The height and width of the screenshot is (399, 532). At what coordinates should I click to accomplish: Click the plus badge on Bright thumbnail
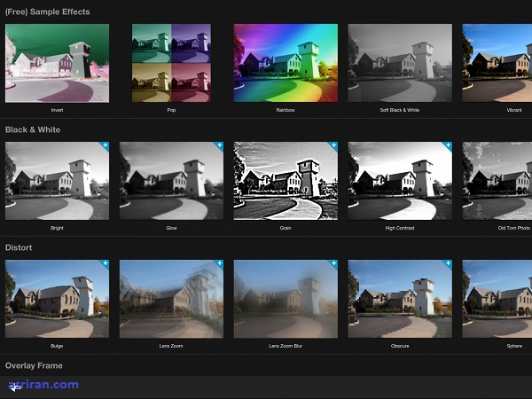[x=105, y=145]
